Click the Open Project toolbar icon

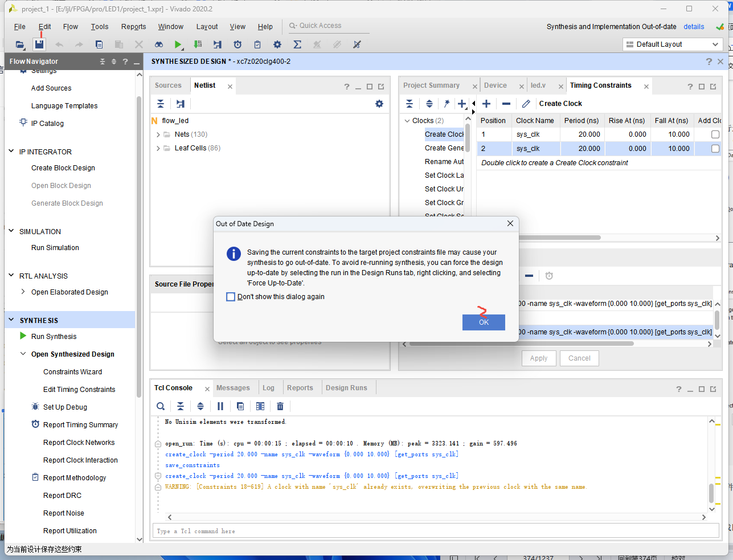[20, 44]
